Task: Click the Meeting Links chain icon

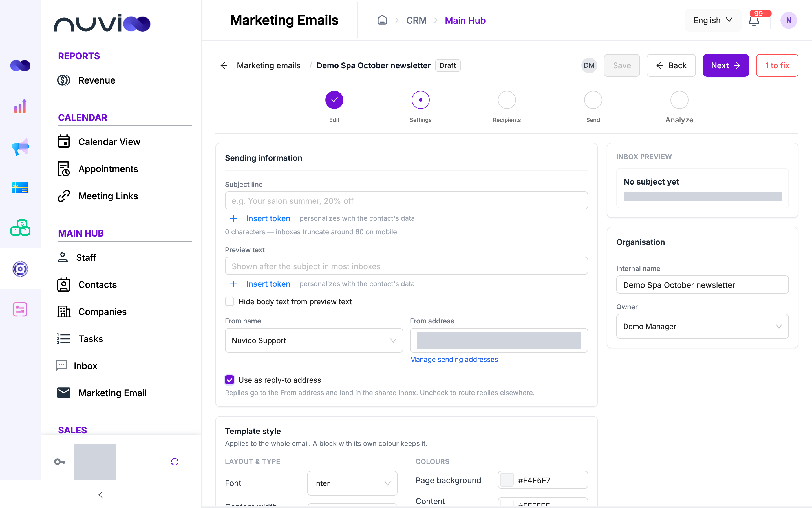Action: coord(63,196)
